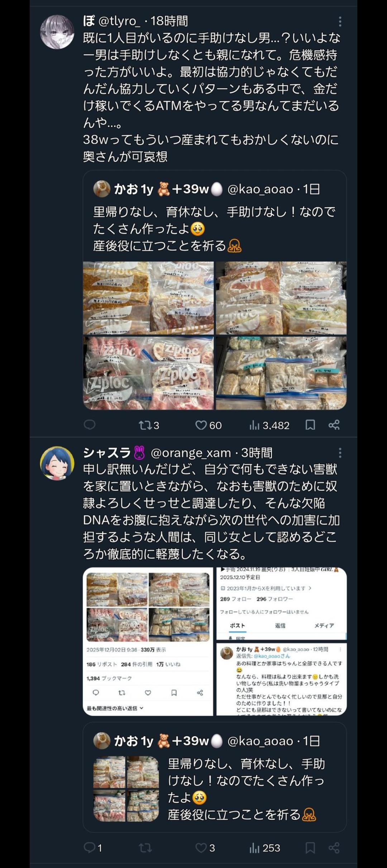Open the reply icon on @tlyro_'s post
Image resolution: width=387 pixels, height=868 pixels.
pos(89,425)
